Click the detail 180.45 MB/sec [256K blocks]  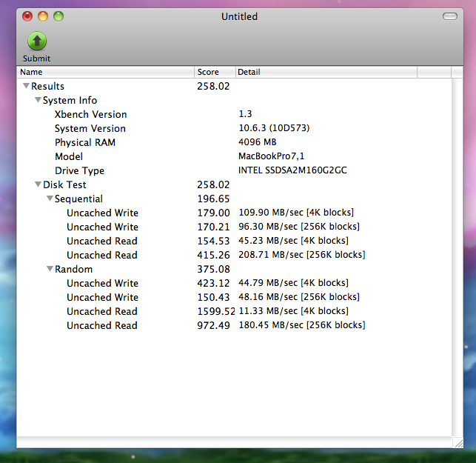point(302,325)
